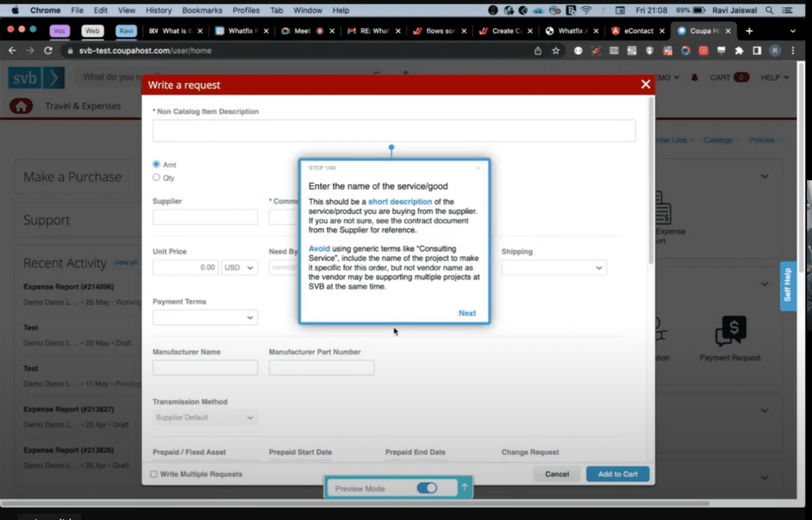Open the notifications bell
The width and height of the screenshot is (812, 520).
pos(695,77)
